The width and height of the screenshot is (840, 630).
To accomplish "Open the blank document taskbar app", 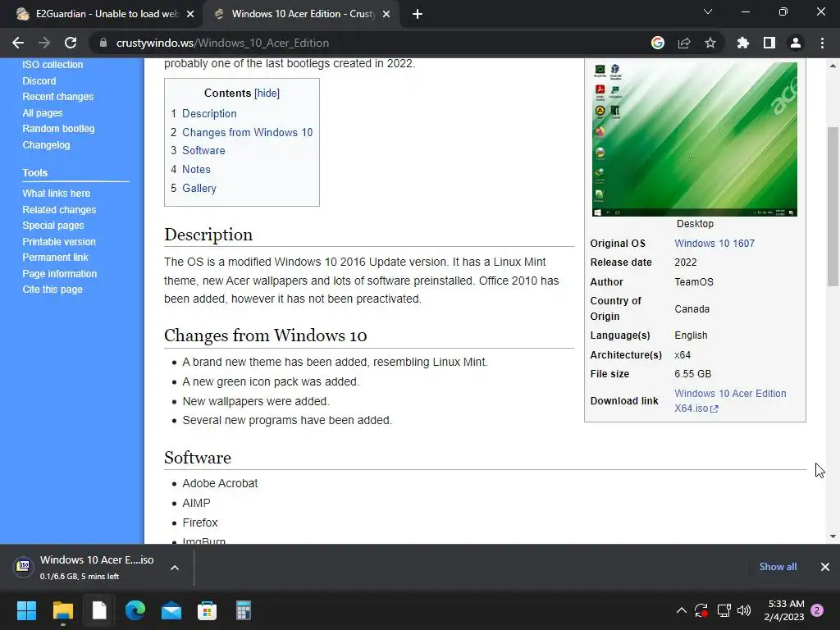I will coord(99,610).
